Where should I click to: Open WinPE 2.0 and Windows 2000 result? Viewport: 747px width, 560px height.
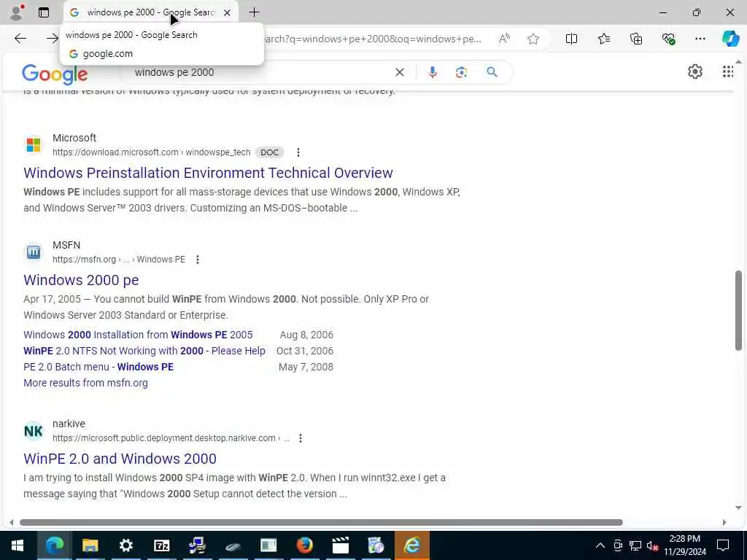(120, 459)
